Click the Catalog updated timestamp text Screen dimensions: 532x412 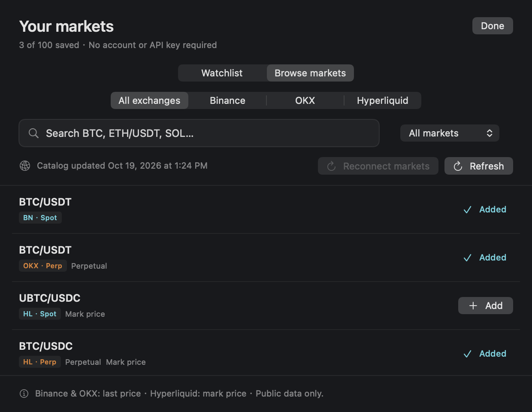coord(122,166)
